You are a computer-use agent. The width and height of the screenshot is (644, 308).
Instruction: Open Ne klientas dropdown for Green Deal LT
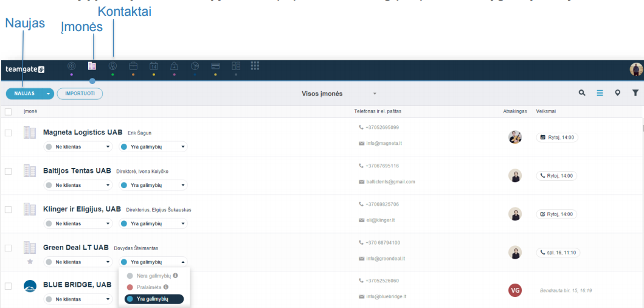(78, 262)
